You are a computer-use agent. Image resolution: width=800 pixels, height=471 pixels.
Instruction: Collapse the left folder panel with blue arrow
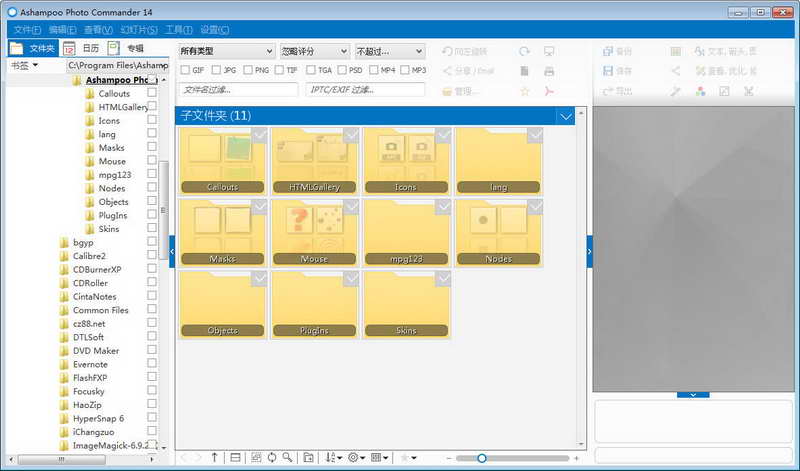(x=172, y=251)
